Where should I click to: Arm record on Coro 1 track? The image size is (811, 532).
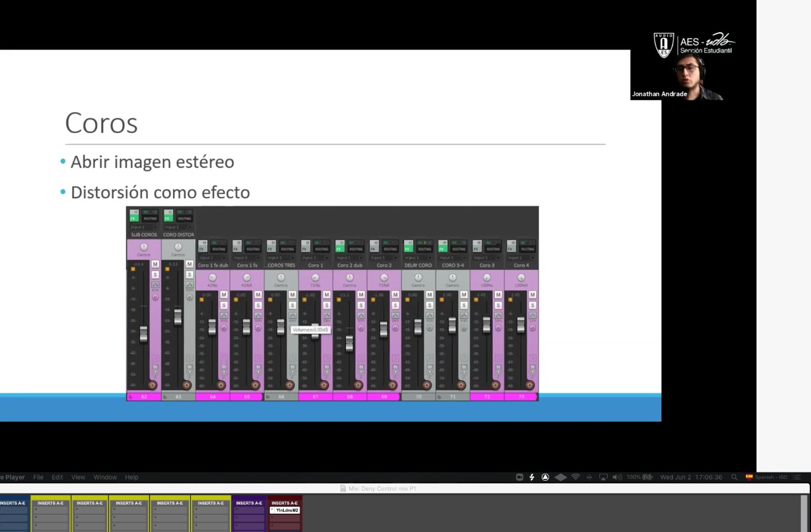pos(324,385)
